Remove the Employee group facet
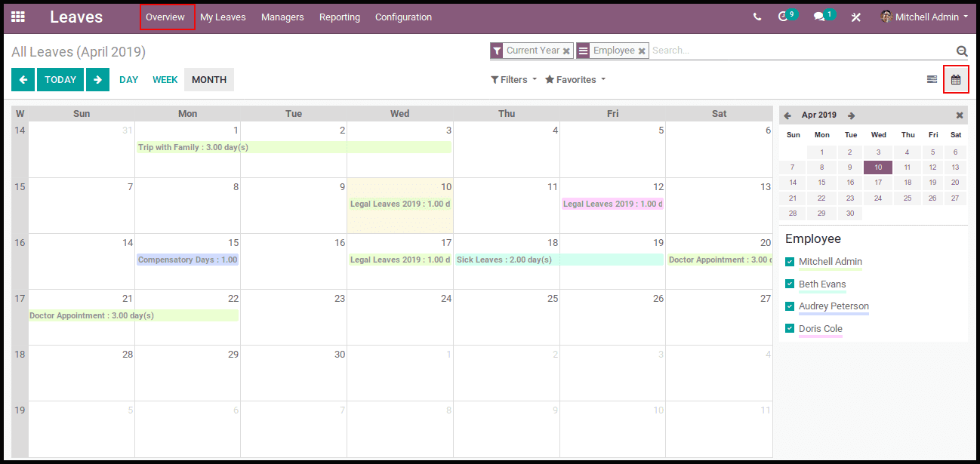980x464 pixels. click(x=642, y=51)
